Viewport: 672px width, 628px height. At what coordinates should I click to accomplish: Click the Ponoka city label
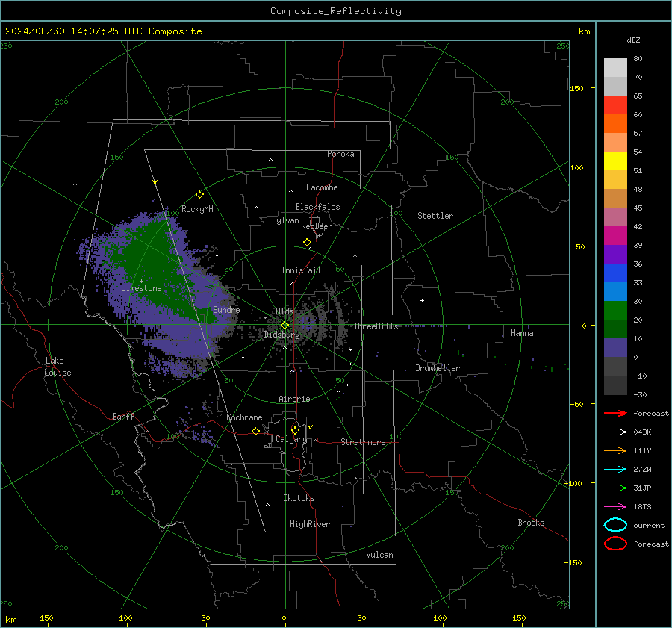[340, 154]
